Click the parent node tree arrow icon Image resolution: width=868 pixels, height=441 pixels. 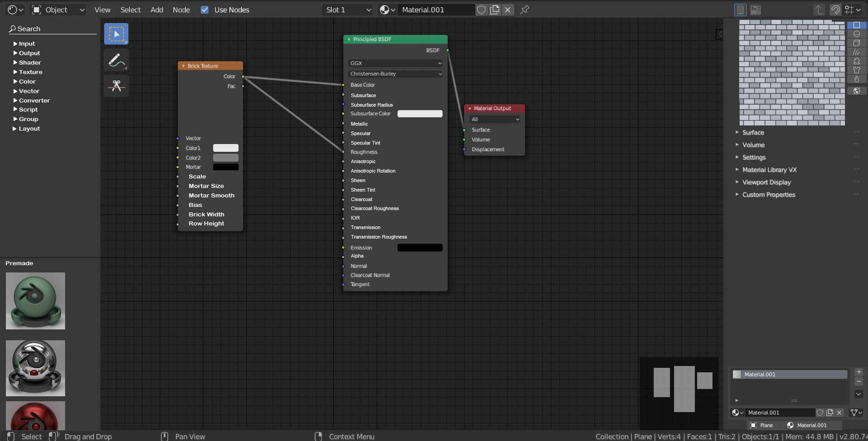(x=819, y=9)
